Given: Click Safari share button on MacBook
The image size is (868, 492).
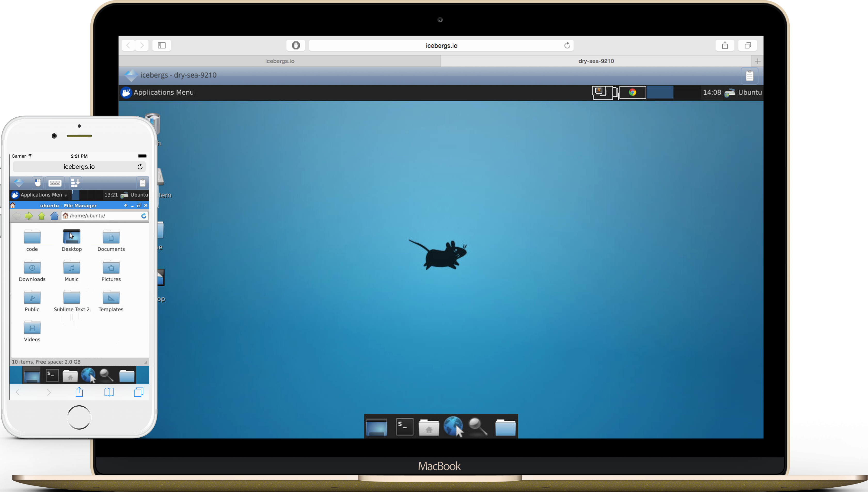Looking at the screenshot, I should point(725,45).
